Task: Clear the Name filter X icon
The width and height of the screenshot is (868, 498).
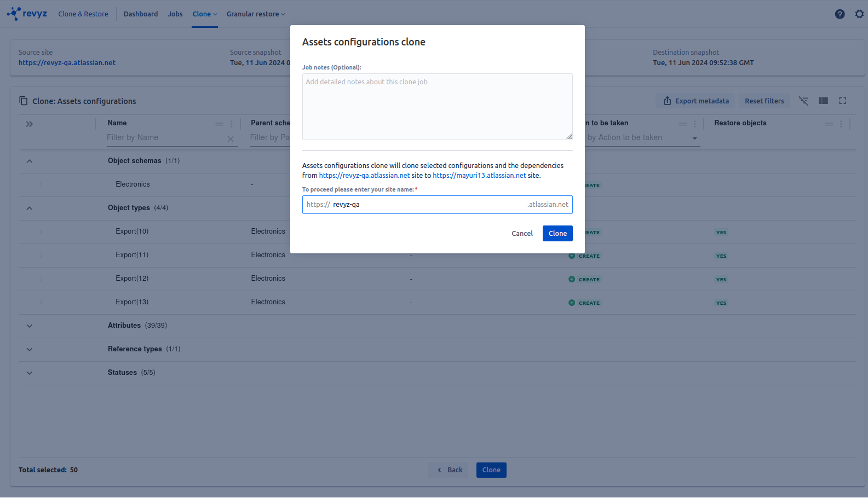Action: pyautogui.click(x=231, y=139)
